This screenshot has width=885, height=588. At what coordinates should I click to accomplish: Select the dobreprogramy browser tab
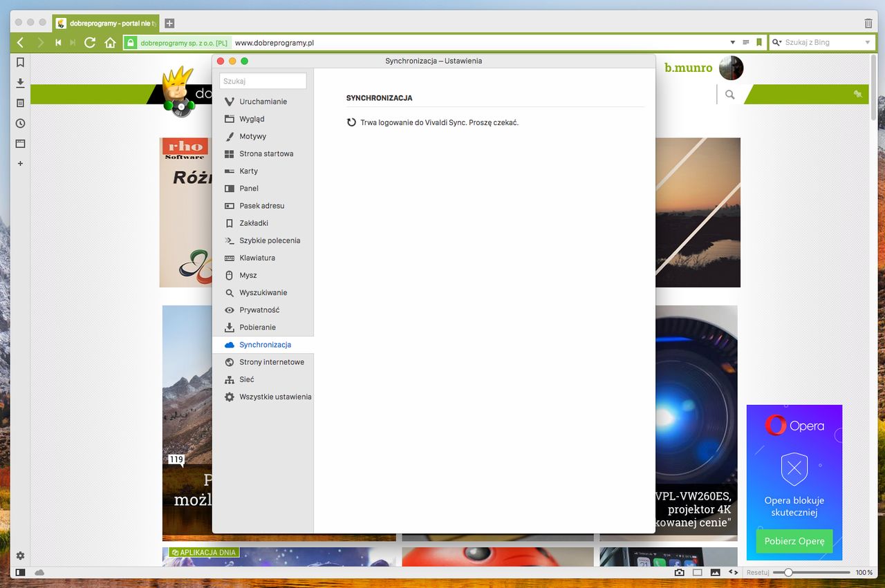(106, 23)
